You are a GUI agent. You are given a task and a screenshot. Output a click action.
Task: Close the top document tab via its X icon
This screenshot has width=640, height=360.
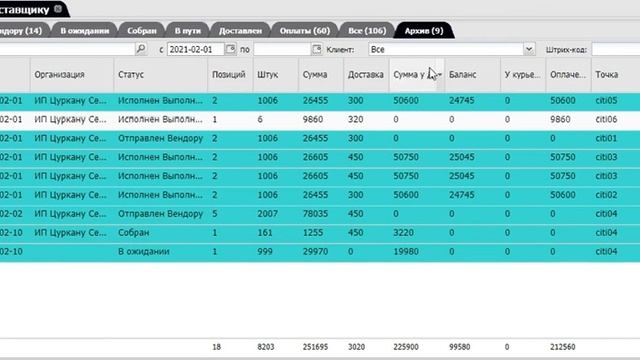[58, 9]
